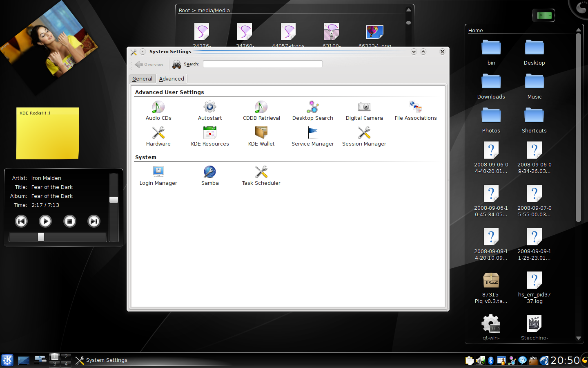This screenshot has height=368, width=588.
Task: Switch to the Advanced tab
Action: (x=171, y=79)
